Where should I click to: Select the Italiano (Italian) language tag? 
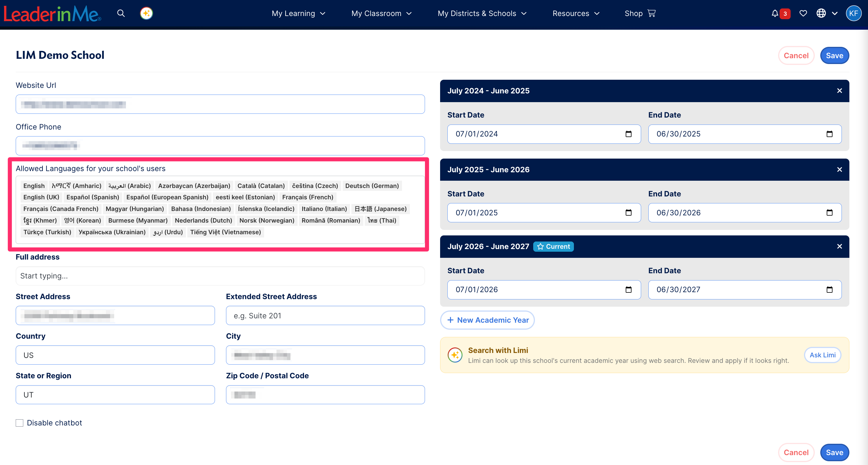(x=324, y=209)
